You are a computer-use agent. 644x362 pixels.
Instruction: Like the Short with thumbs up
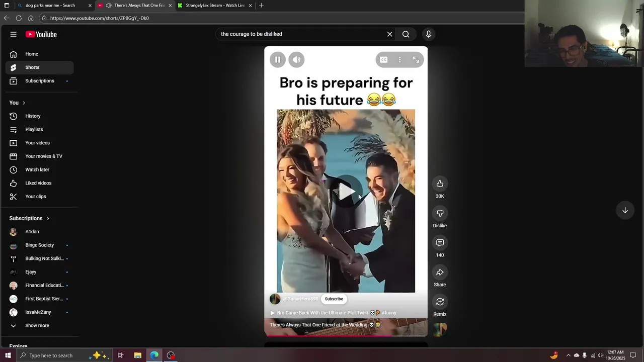pos(440,184)
